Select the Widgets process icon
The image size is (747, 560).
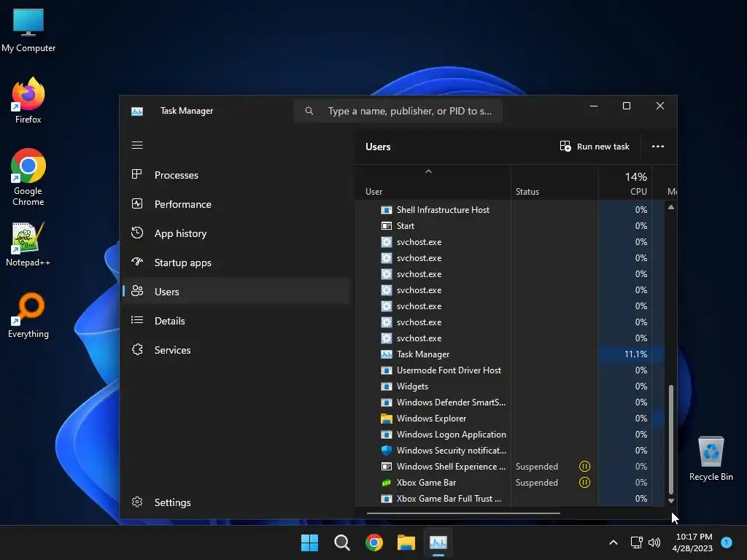tap(387, 386)
